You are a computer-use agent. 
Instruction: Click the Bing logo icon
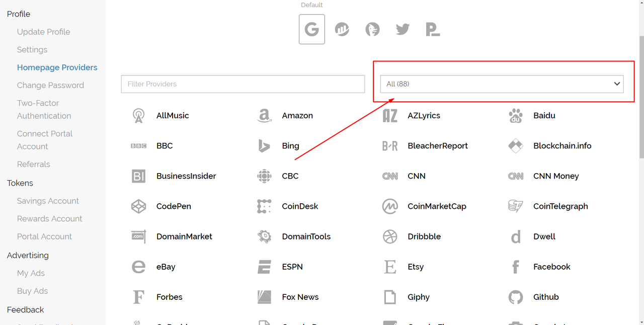(264, 146)
